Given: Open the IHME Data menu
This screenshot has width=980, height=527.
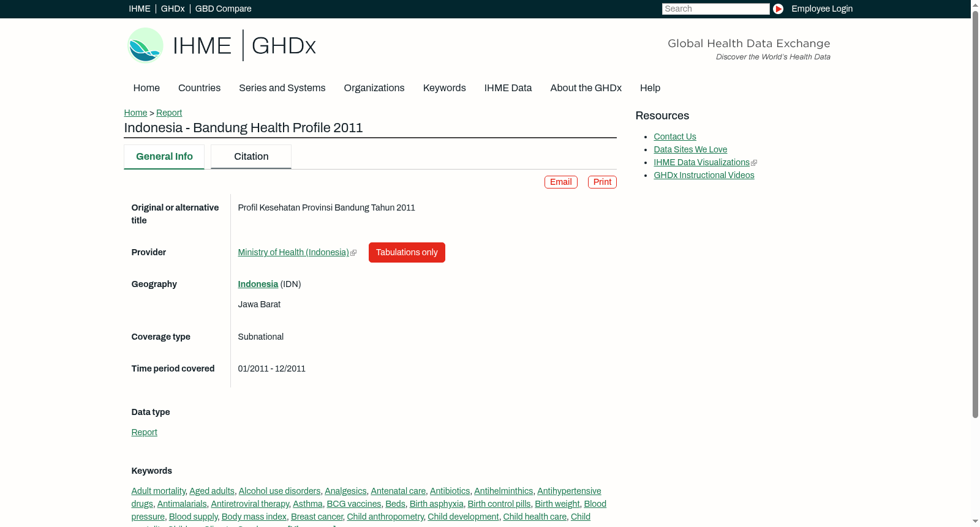Looking at the screenshot, I should click(508, 88).
